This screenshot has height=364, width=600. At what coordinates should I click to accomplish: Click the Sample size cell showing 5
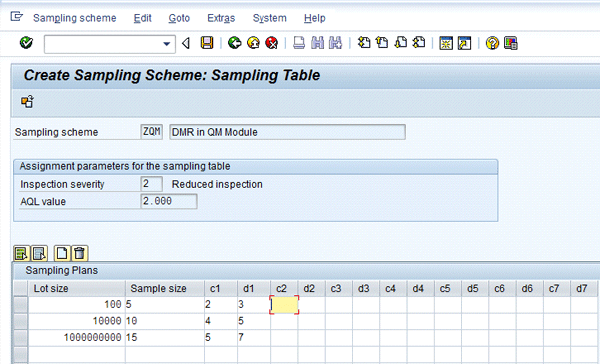click(x=165, y=305)
